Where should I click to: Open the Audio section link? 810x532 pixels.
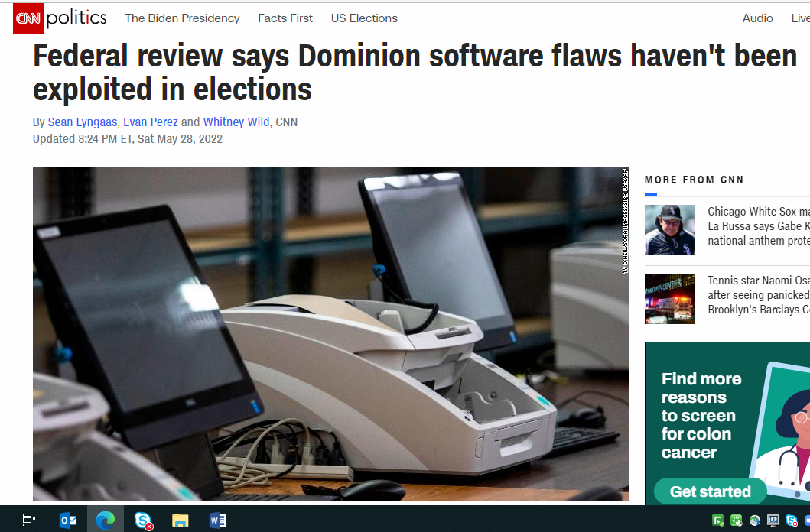click(757, 18)
